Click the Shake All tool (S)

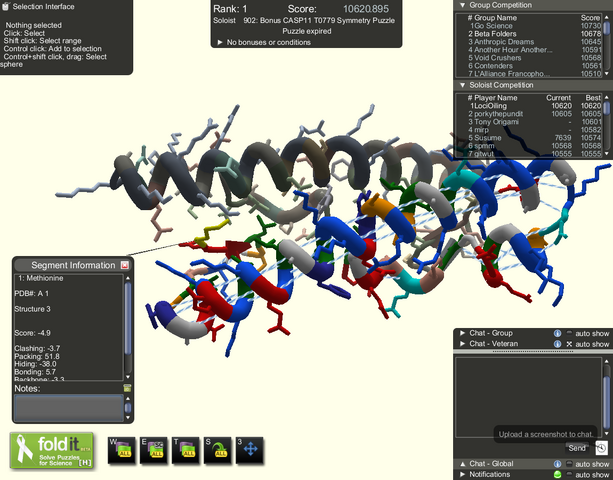click(x=218, y=450)
